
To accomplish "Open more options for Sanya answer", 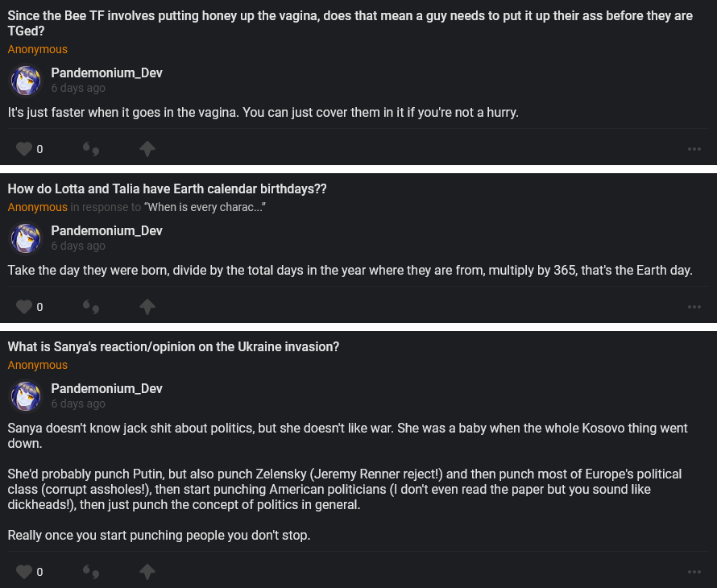I will pyautogui.click(x=694, y=572).
